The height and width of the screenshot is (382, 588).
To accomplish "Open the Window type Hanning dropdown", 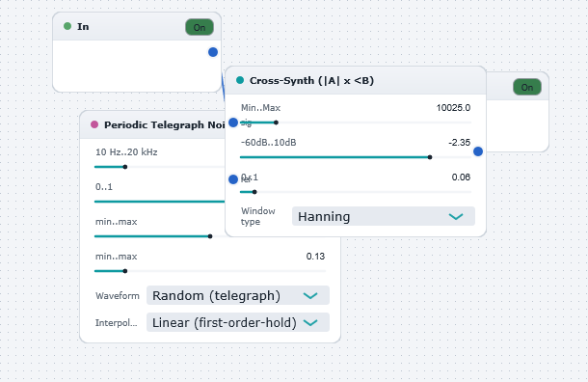I will tap(384, 216).
